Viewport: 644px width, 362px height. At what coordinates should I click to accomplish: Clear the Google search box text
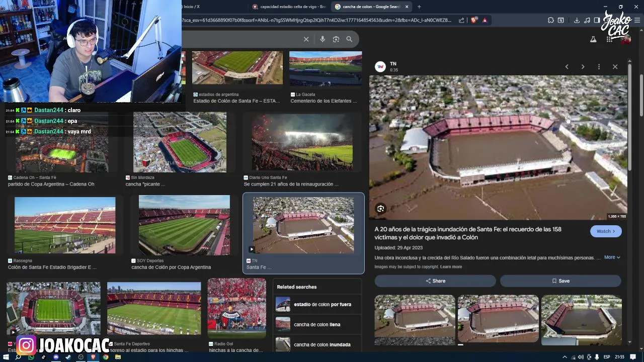point(306,39)
